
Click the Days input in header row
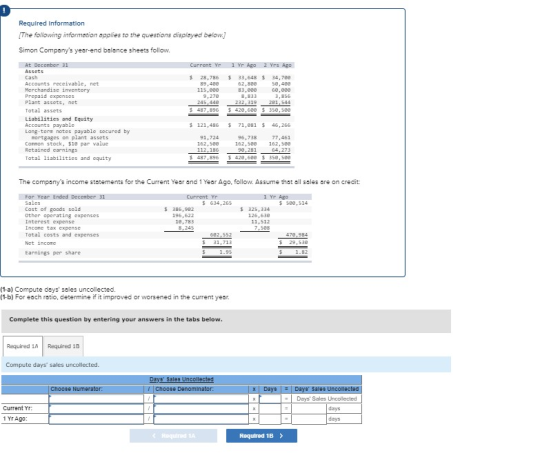(x=270, y=399)
